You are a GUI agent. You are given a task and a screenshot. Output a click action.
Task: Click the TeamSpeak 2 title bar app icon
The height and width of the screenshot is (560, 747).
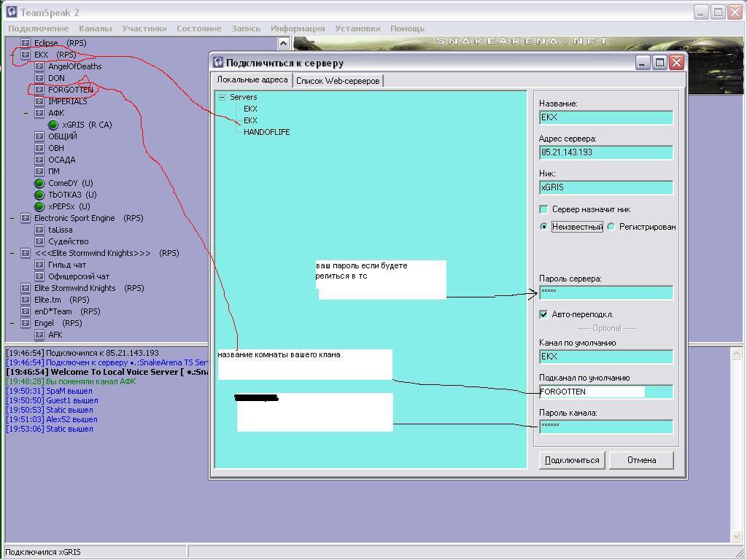[x=12, y=12]
